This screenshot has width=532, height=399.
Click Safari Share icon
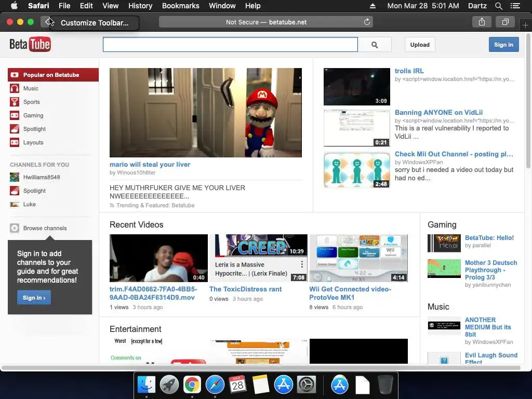coord(482,22)
